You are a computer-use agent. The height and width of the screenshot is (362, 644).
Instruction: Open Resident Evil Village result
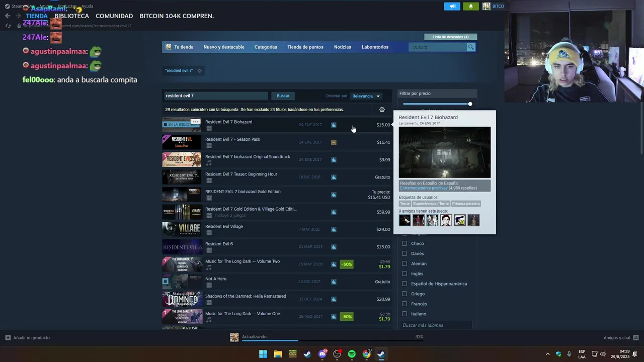coord(277,229)
